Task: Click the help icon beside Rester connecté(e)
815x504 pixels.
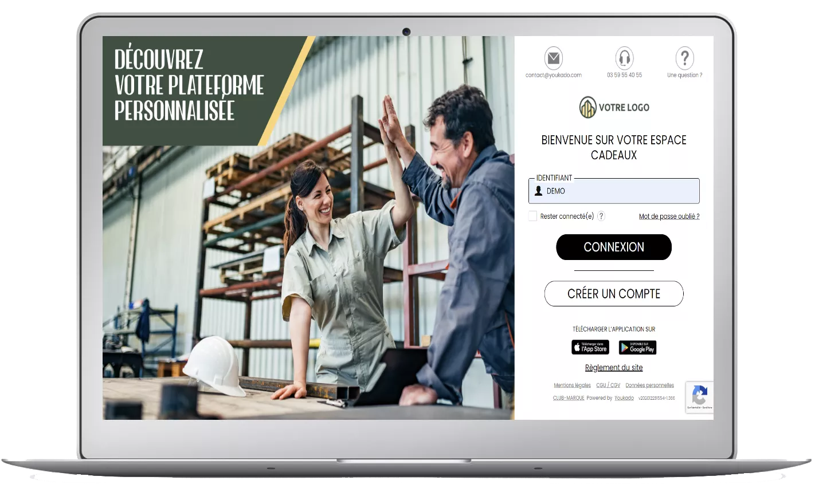Action: tap(601, 216)
